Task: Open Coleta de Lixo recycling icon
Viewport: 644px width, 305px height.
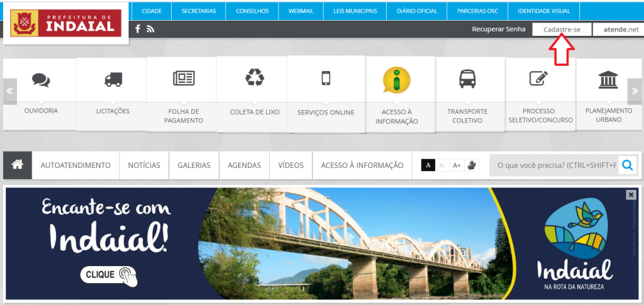Action: pyautogui.click(x=255, y=78)
